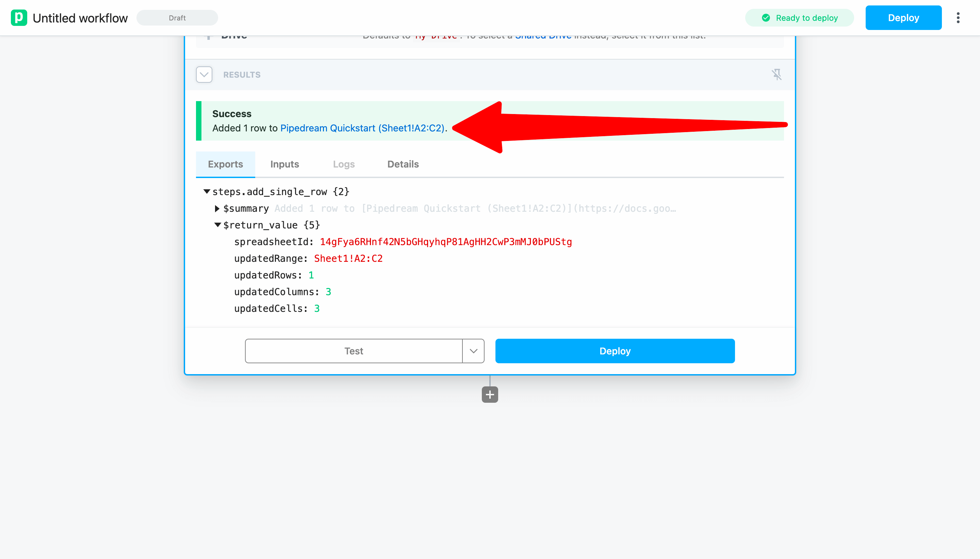This screenshot has height=559, width=980.
Task: Click the unpin results icon
Action: (776, 75)
